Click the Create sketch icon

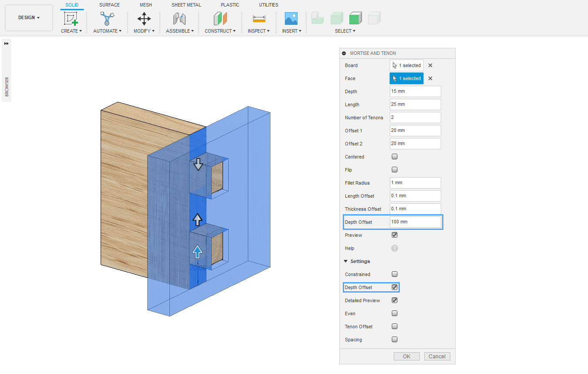click(x=71, y=19)
